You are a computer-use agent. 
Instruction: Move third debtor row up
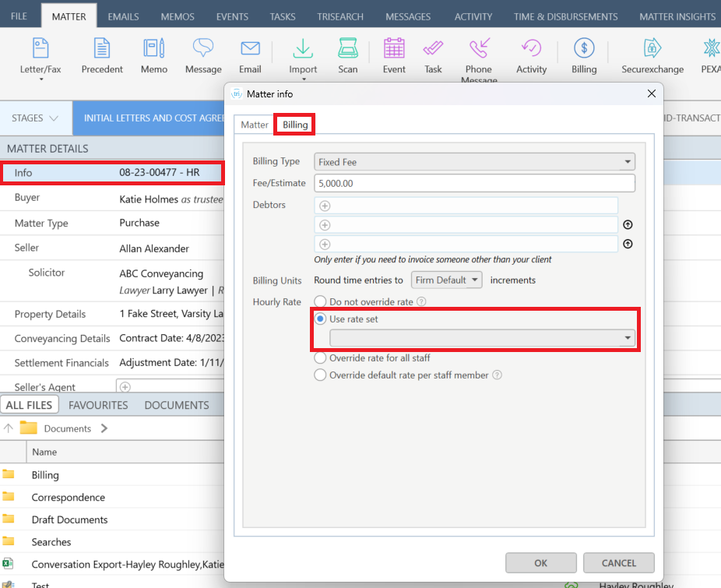[x=628, y=244]
